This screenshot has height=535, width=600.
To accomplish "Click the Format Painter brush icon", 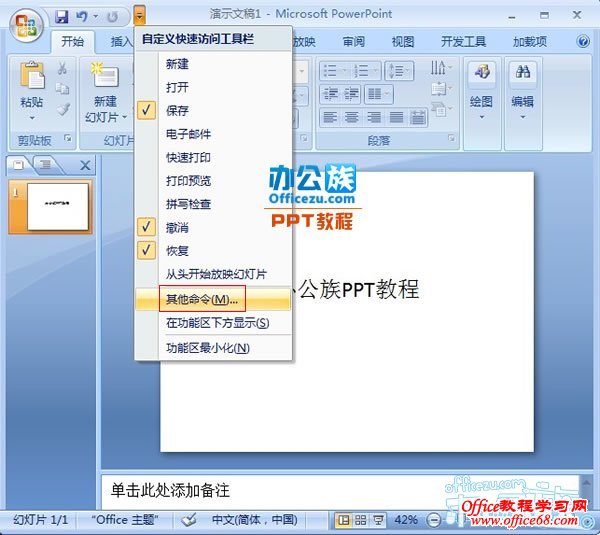I will pyautogui.click(x=63, y=109).
